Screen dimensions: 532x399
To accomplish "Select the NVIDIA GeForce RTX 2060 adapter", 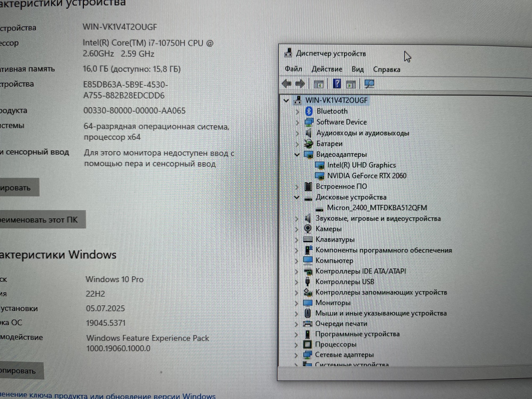I will pos(367,176).
